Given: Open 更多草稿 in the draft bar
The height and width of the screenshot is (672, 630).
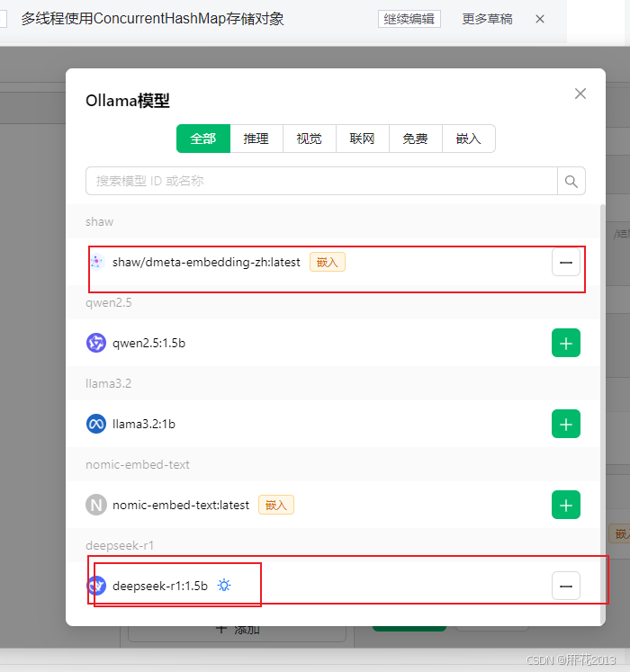Looking at the screenshot, I should click(x=487, y=19).
